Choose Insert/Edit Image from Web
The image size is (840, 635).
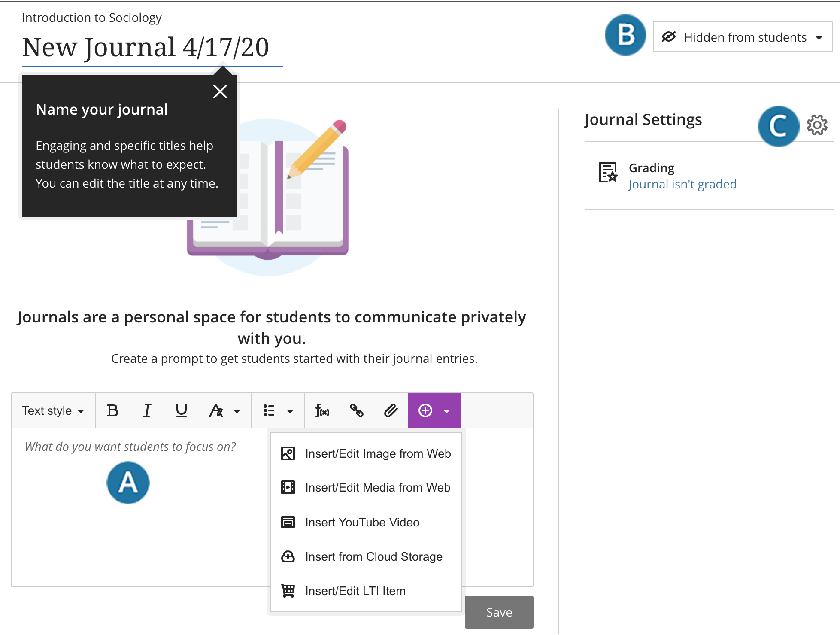[x=366, y=453]
